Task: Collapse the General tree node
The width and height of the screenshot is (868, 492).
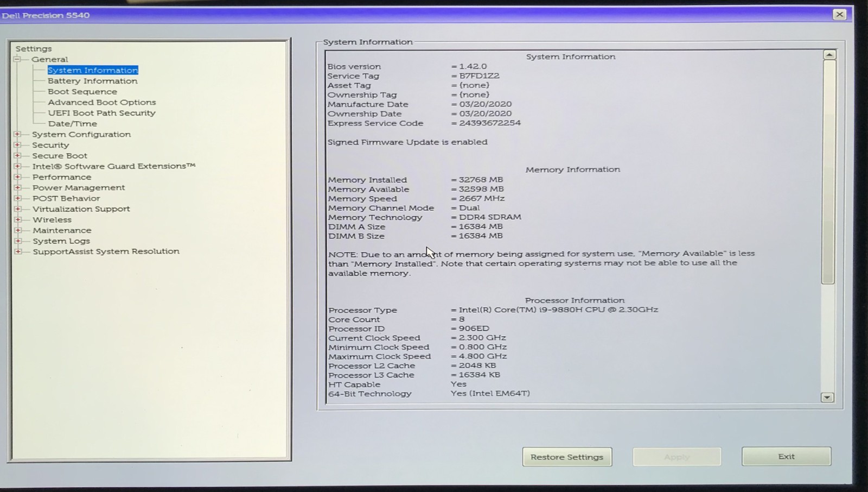Action: pos(17,59)
